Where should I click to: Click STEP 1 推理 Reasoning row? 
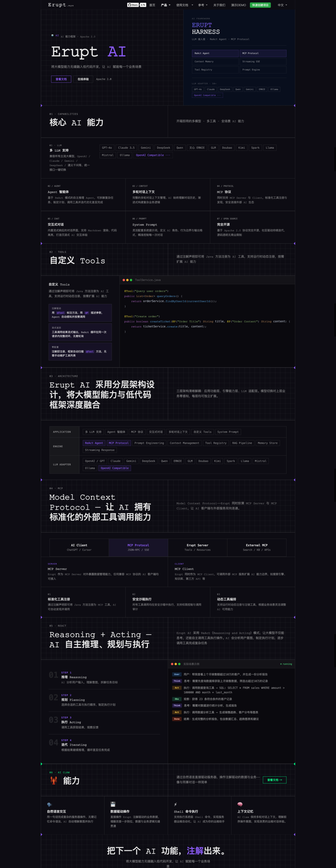click(105, 677)
